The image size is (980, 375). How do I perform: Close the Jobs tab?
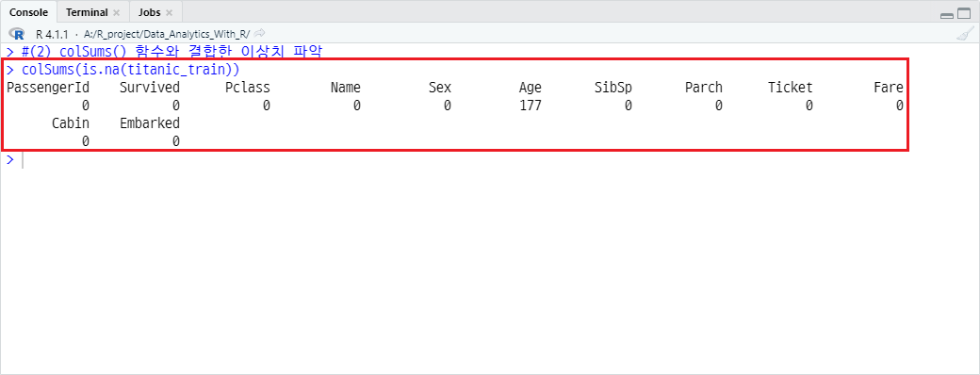click(x=169, y=12)
